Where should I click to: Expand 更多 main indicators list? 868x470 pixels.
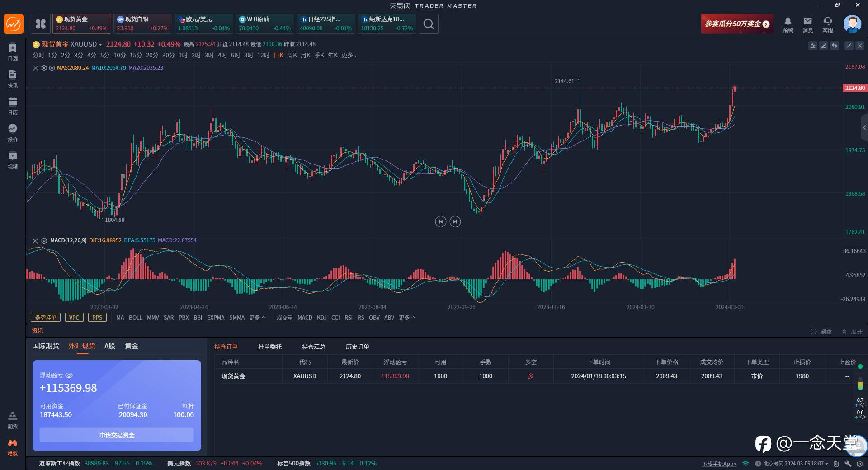click(257, 318)
